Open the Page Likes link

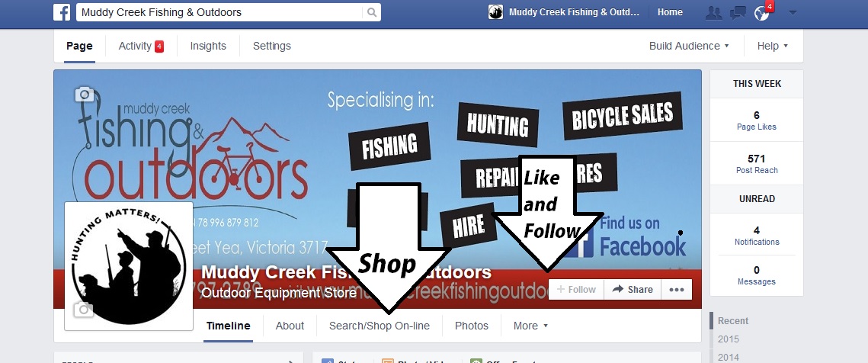pos(756,127)
